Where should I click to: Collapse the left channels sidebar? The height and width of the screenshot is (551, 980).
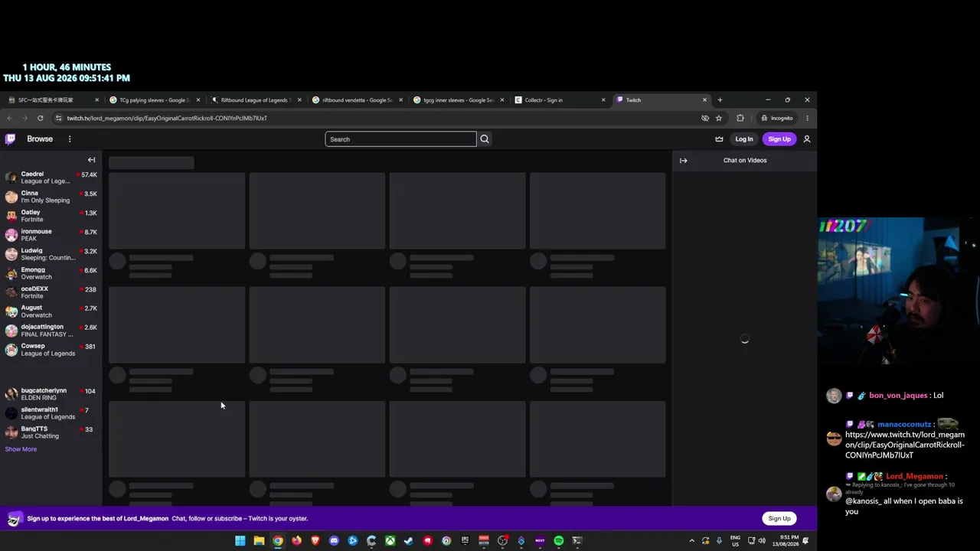(x=91, y=160)
